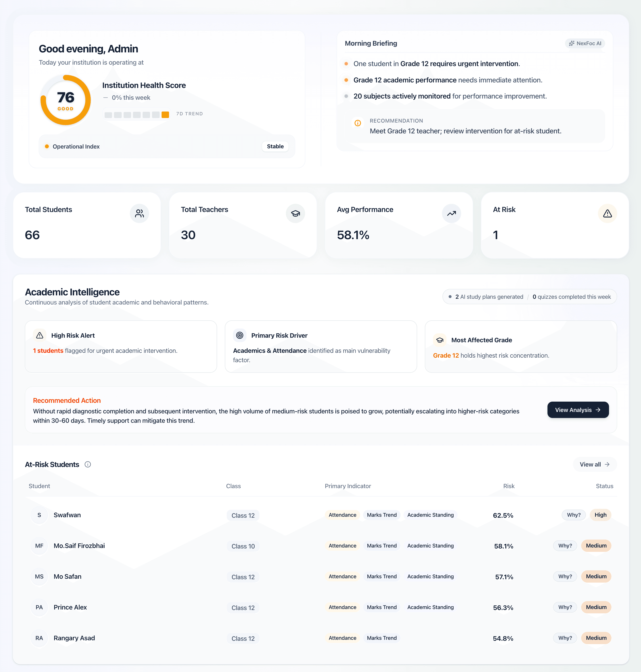Click the 54.8% risk value
This screenshot has width=641, height=672.
(x=503, y=638)
